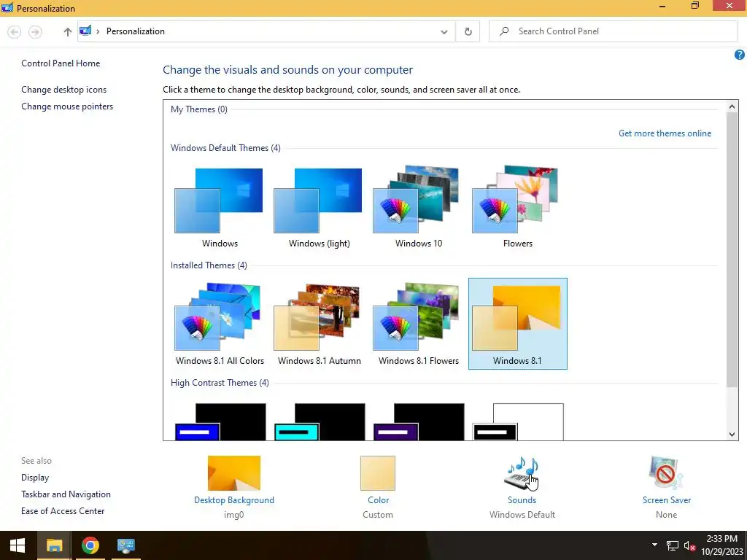747x560 pixels.
Task: Apply the Windows 8.1 All Colors theme
Action: coord(219,324)
